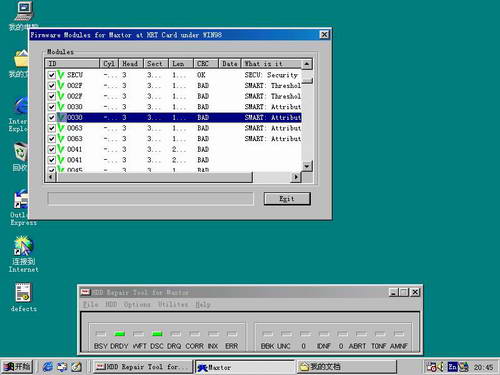Sort modules by the ID column header
This screenshot has width=500, height=375.
pos(72,63)
